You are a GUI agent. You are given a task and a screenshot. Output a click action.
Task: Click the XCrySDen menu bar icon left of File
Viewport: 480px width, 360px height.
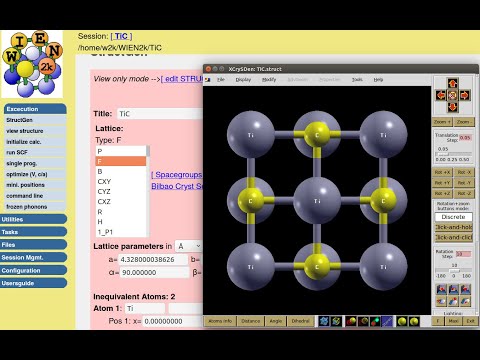208,80
